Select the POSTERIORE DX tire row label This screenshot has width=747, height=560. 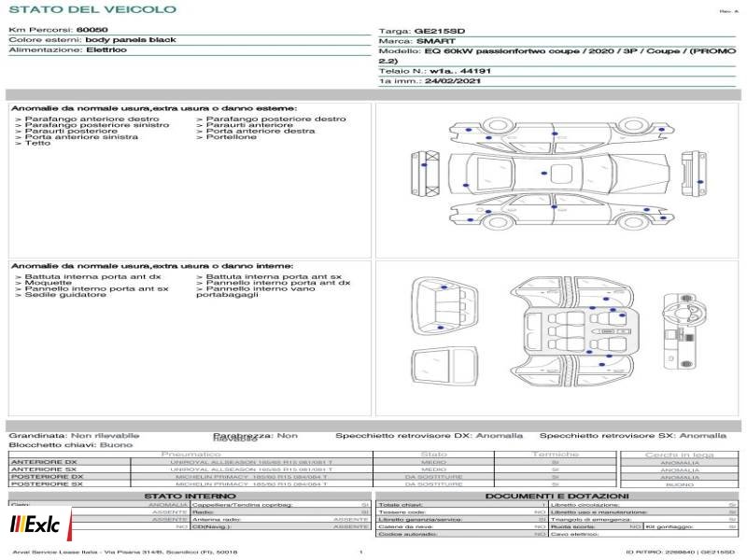point(48,477)
